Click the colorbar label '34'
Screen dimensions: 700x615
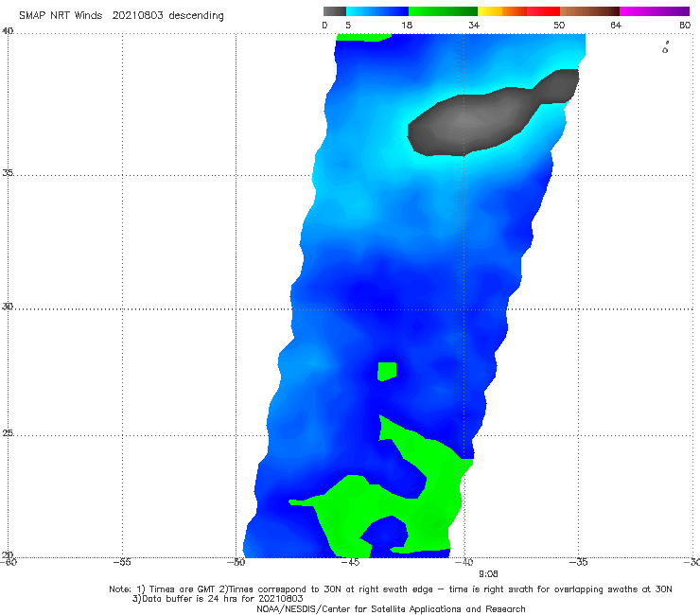pos(474,25)
